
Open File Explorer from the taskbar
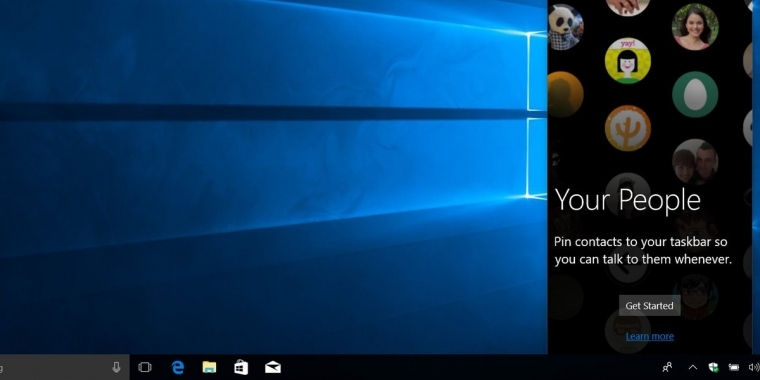point(209,367)
